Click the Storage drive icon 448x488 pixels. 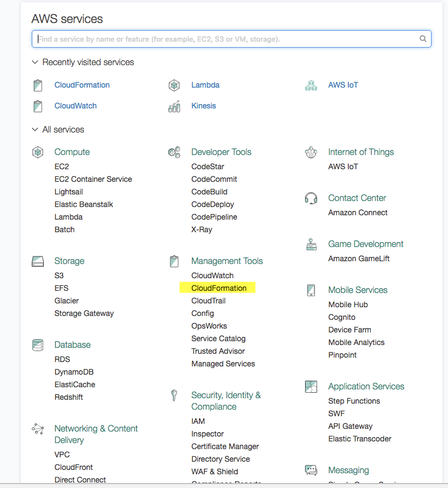(x=38, y=261)
